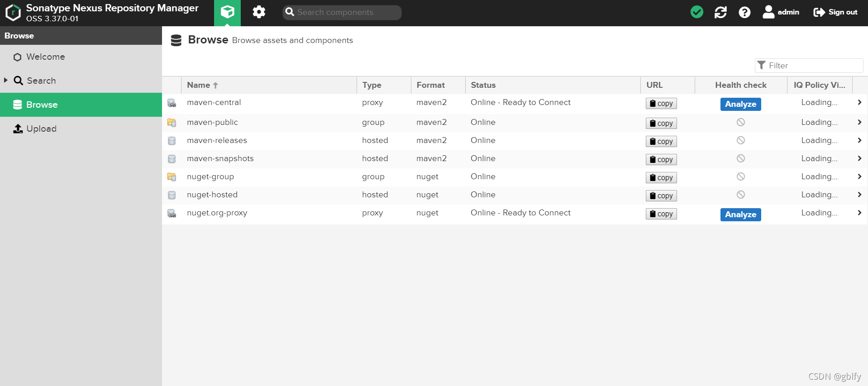The width and height of the screenshot is (868, 386).
Task: Click the IQ Policy Vi... column header
Action: 820,85
